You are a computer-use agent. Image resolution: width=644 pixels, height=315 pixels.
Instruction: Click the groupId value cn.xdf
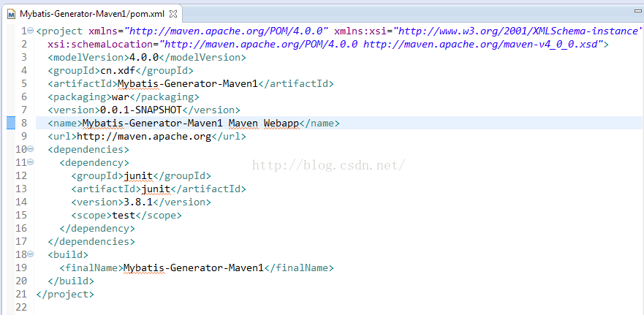click(118, 70)
